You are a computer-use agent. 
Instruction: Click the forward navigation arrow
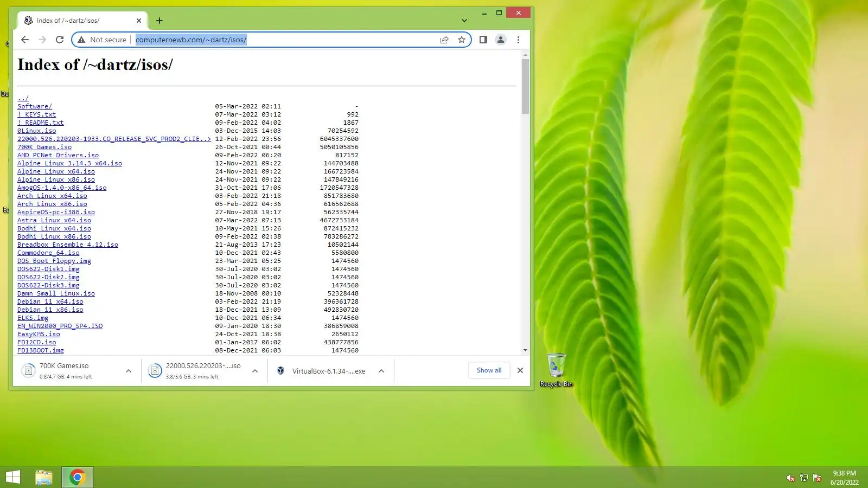pyautogui.click(x=42, y=40)
